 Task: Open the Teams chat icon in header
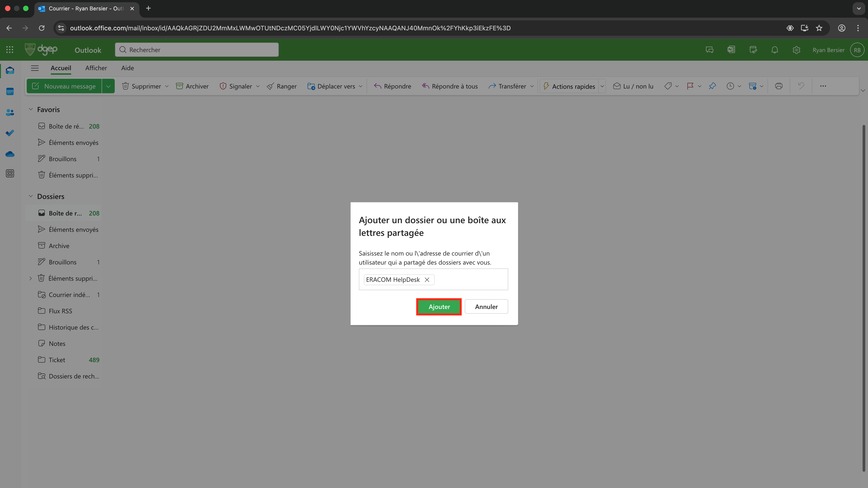tap(709, 50)
